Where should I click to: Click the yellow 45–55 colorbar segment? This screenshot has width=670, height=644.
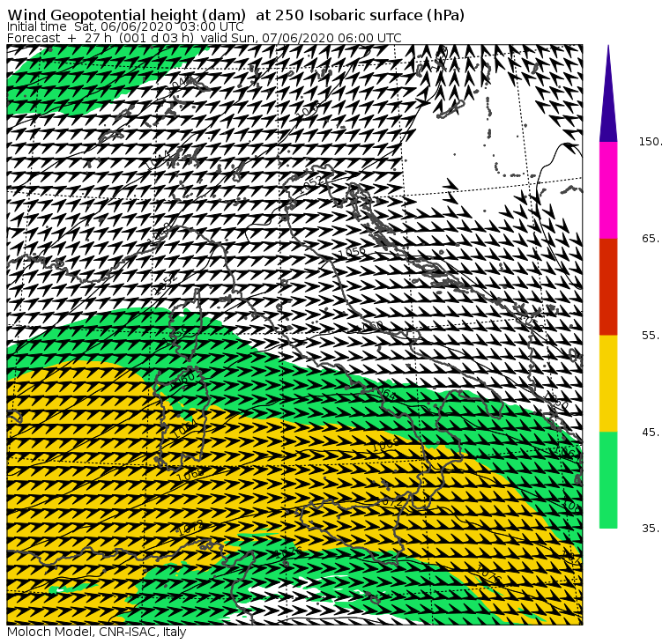pyautogui.click(x=608, y=383)
